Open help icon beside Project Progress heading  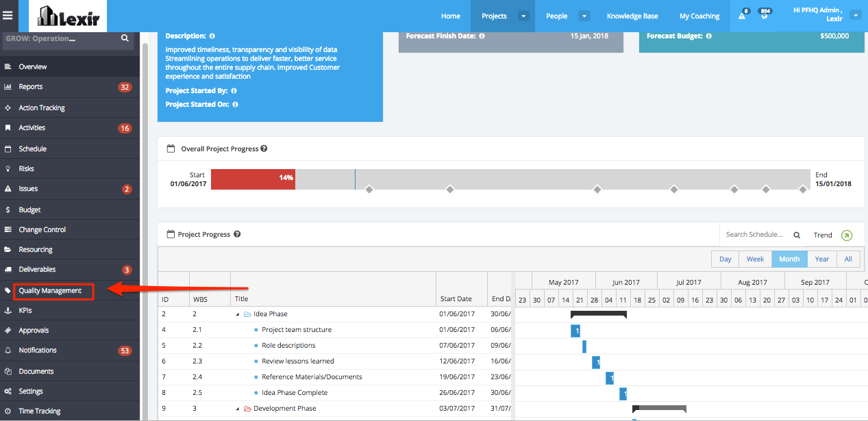point(237,234)
